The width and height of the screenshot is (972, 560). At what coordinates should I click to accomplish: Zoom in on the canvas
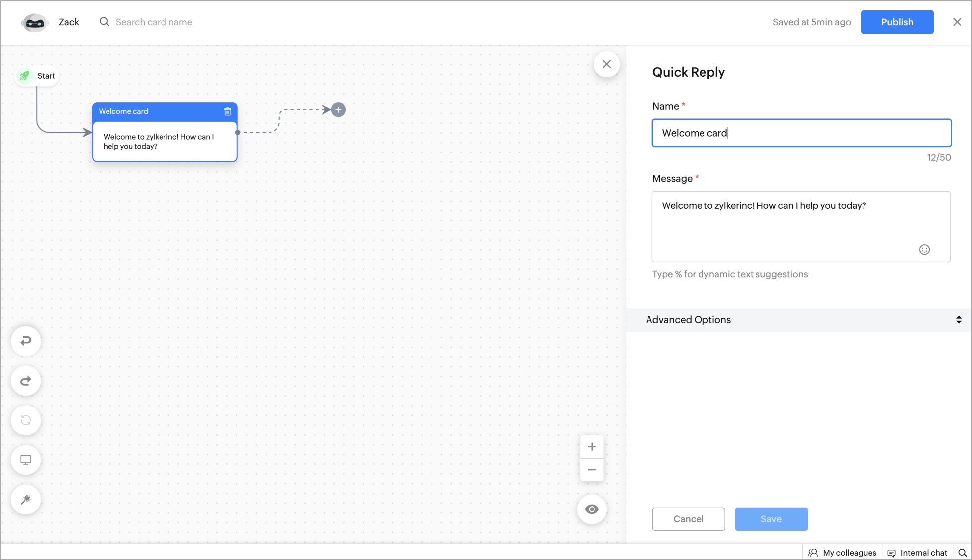tap(592, 447)
